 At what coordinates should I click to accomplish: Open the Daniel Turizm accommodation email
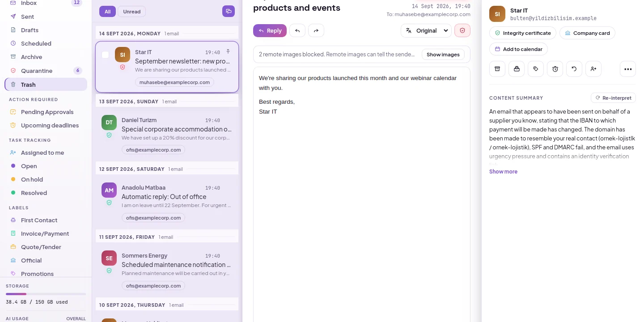click(167, 134)
